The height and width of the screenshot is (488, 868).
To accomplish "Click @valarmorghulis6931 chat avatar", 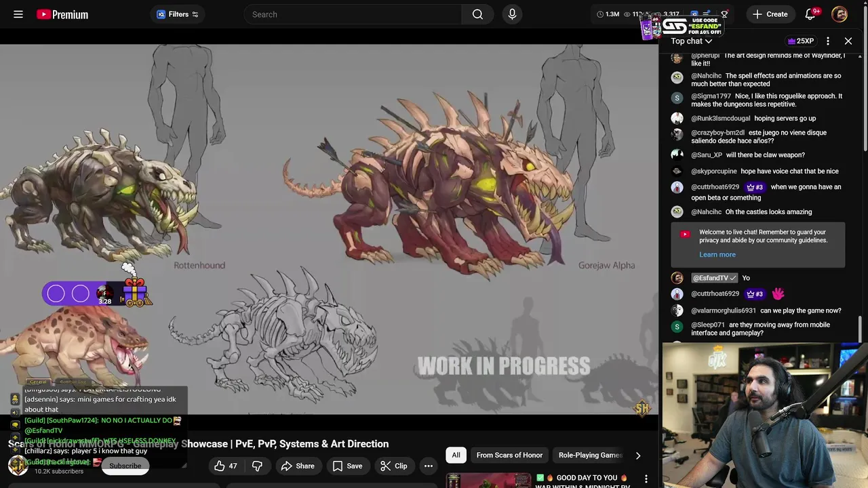I will click(677, 310).
